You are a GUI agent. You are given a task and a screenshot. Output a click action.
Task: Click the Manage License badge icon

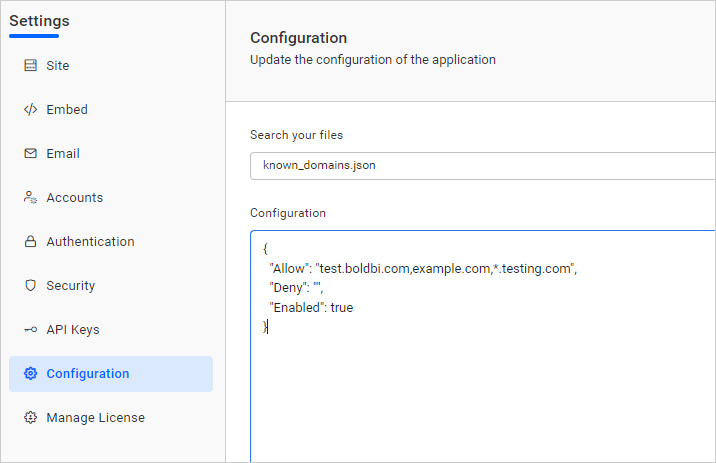[31, 417]
